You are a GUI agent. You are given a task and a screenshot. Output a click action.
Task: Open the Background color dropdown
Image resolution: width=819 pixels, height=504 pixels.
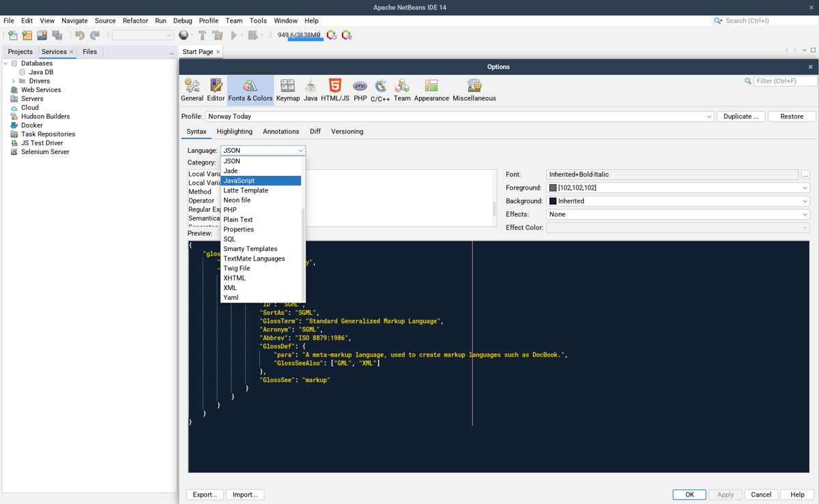804,201
